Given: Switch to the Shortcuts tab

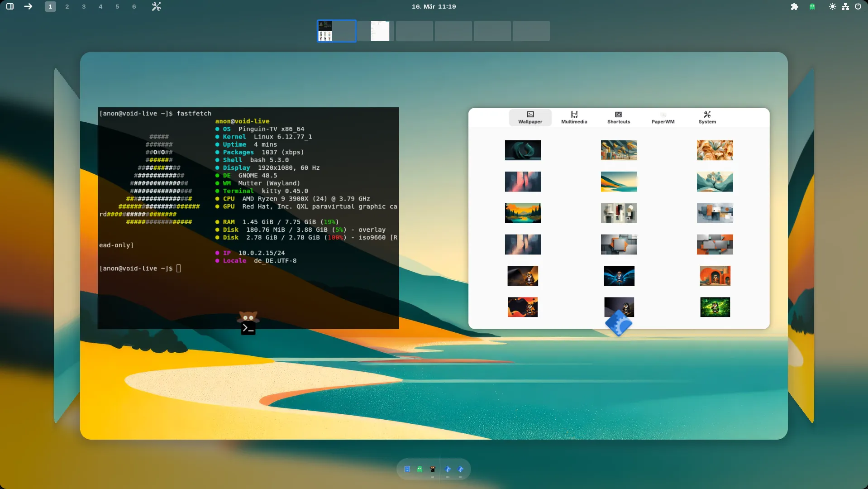Looking at the screenshot, I should pos(618,117).
